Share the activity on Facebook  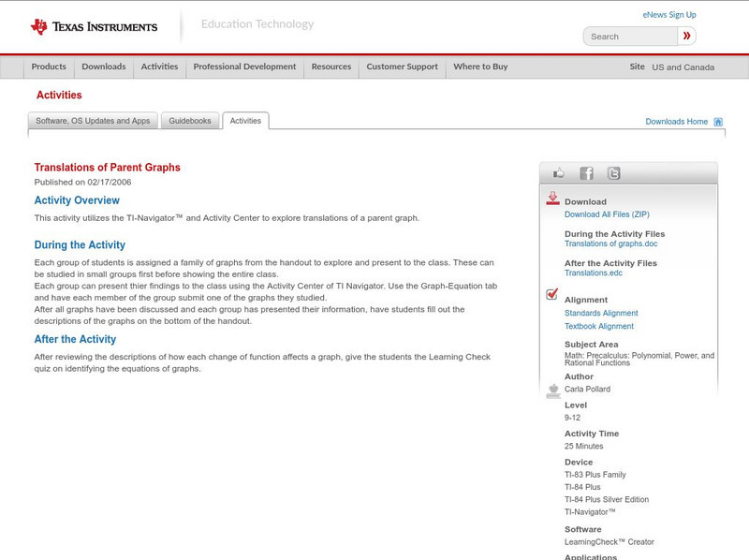tap(586, 173)
